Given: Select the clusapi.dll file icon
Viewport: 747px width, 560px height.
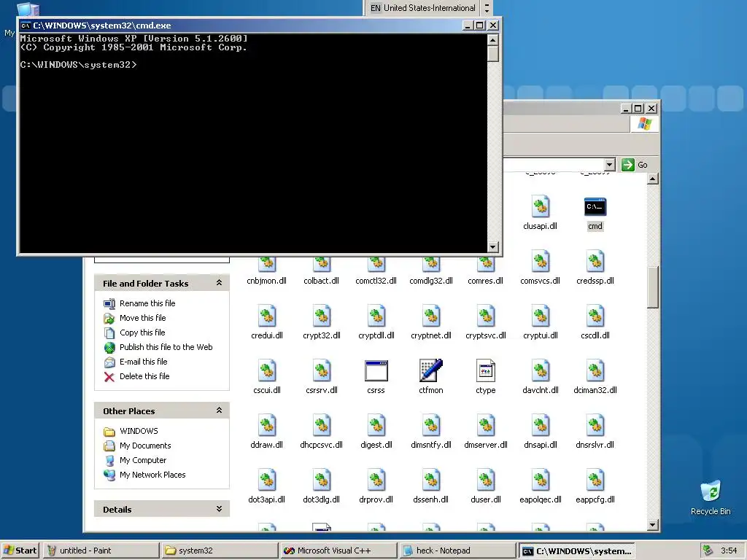Looking at the screenshot, I should click(541, 206).
